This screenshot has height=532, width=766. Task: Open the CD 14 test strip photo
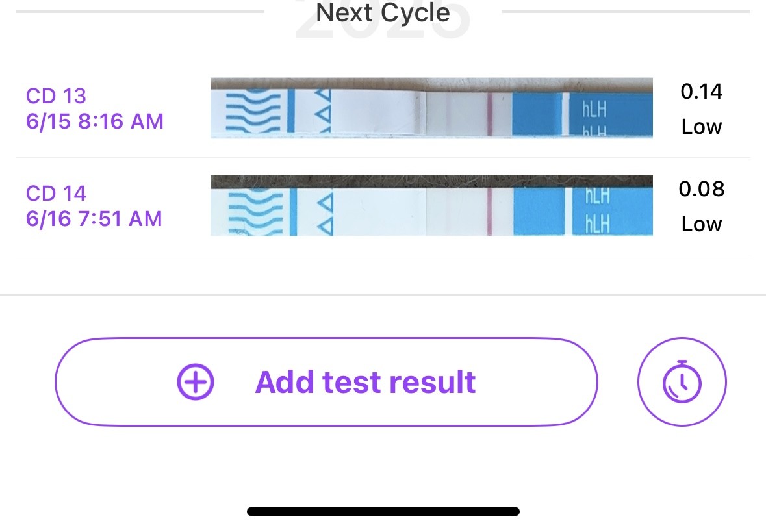point(431,205)
